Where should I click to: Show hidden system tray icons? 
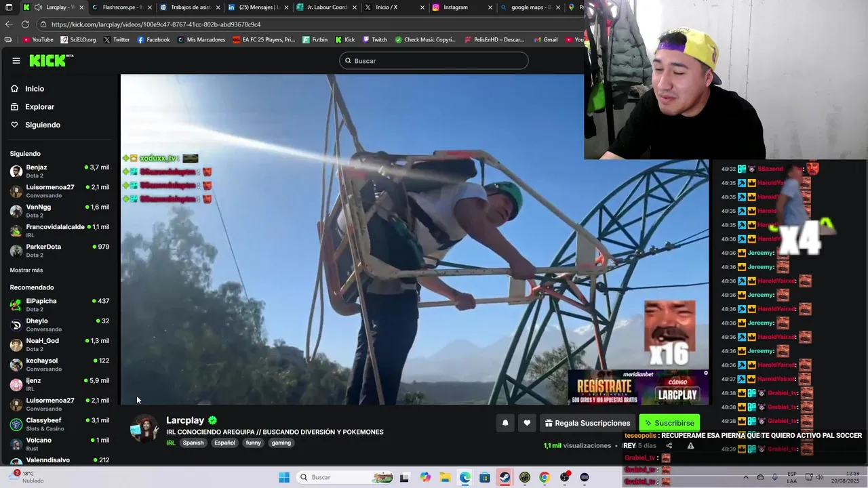point(746,477)
